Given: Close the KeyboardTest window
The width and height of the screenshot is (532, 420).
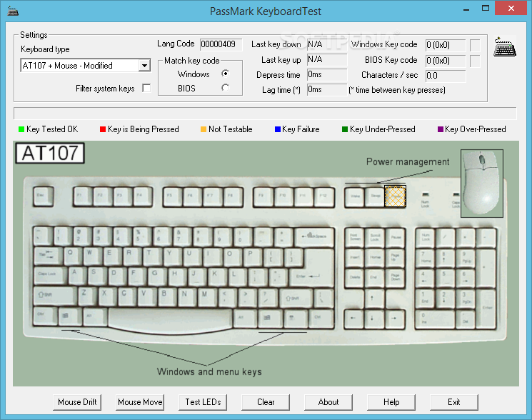Looking at the screenshot, I should pos(511,8).
